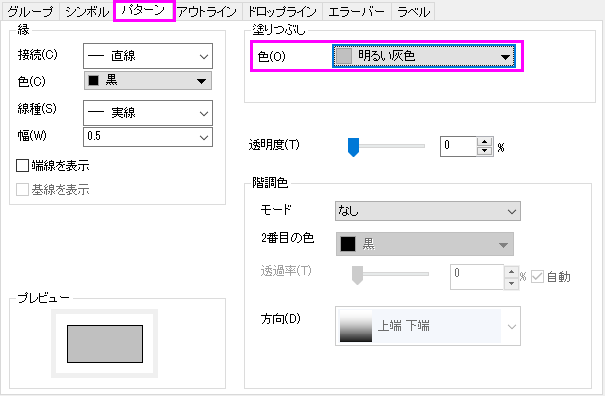Click the 透過率(T) slider thumb
This screenshot has height=396, width=605.
pos(358,275)
